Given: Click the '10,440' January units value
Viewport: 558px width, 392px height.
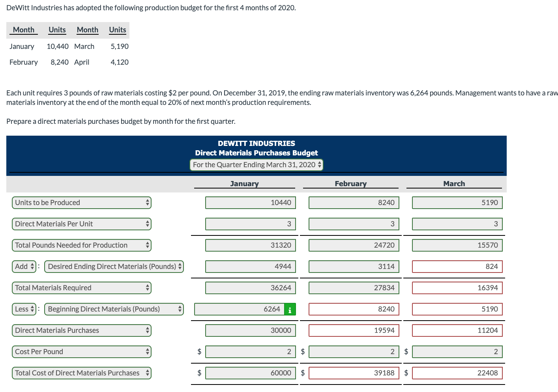Looking at the screenshot, I should click(x=58, y=47).
